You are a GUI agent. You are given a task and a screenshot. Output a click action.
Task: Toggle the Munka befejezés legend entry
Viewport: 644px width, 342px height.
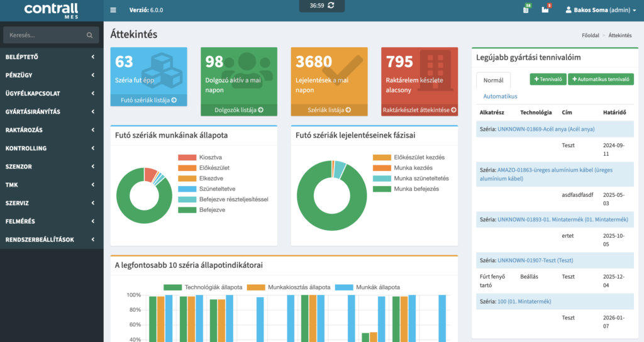click(x=416, y=188)
